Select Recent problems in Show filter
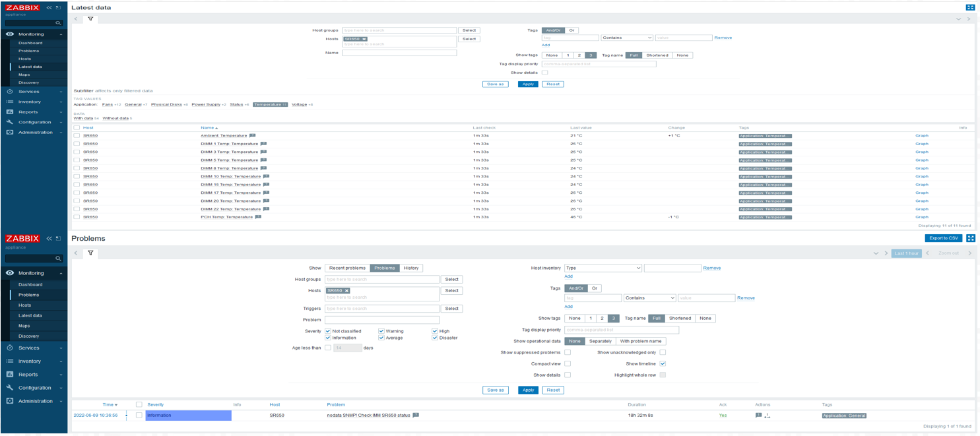Image resolution: width=980 pixels, height=436 pixels. click(347, 268)
